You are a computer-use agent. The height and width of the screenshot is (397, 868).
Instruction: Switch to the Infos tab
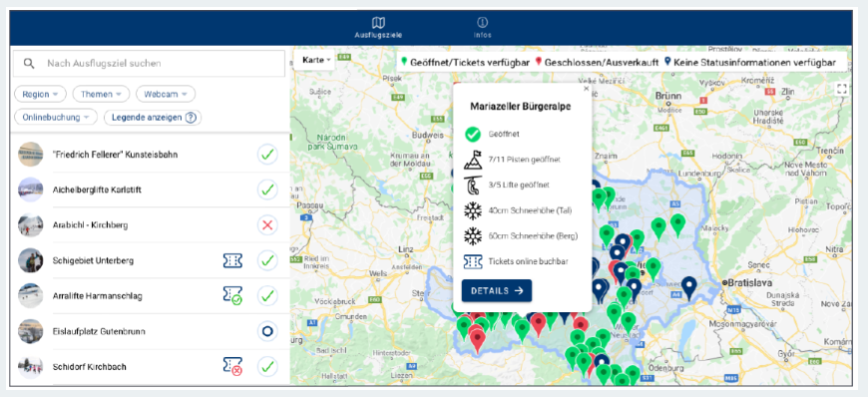pyautogui.click(x=482, y=28)
